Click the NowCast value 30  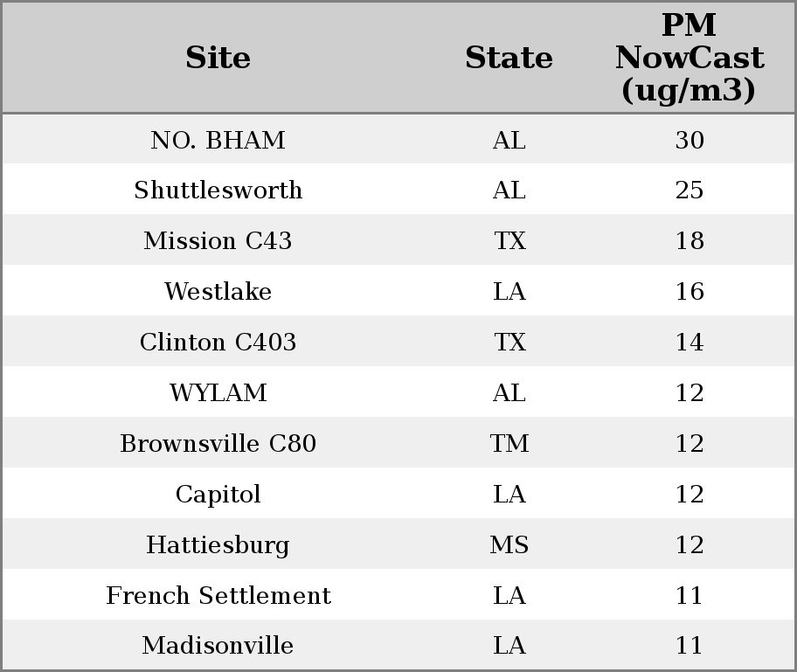689,141
